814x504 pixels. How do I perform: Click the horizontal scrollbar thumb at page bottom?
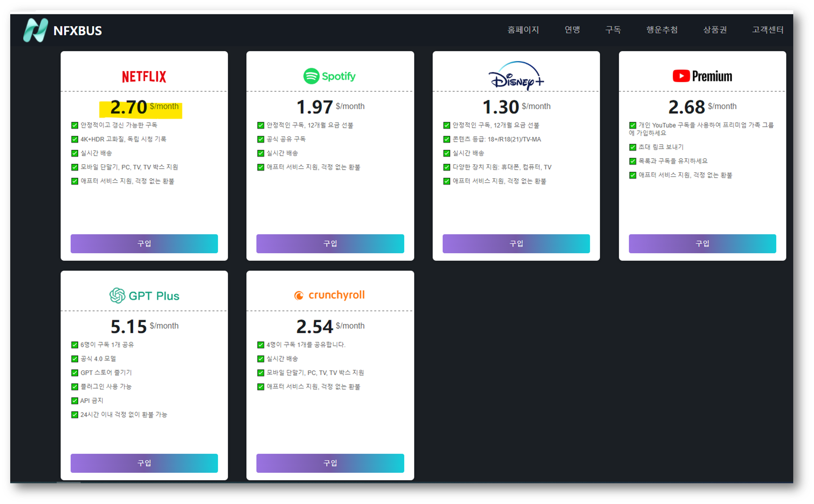click(68, 482)
